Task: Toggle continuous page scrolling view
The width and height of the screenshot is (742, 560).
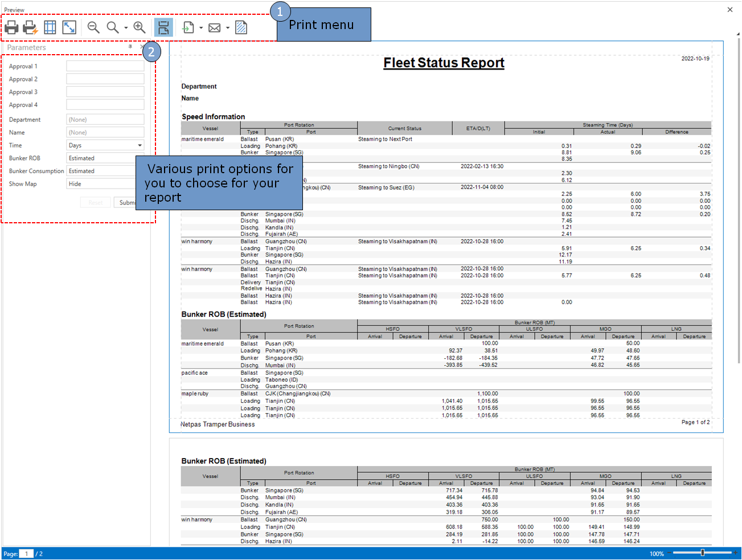Action: pos(163,27)
